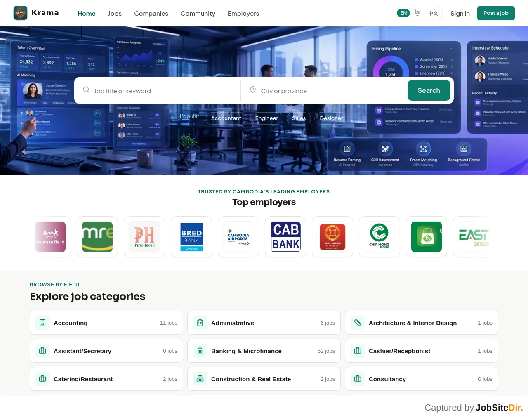This screenshot has width=528, height=420.
Task: Click the location pin icon
Action: pos(253,90)
